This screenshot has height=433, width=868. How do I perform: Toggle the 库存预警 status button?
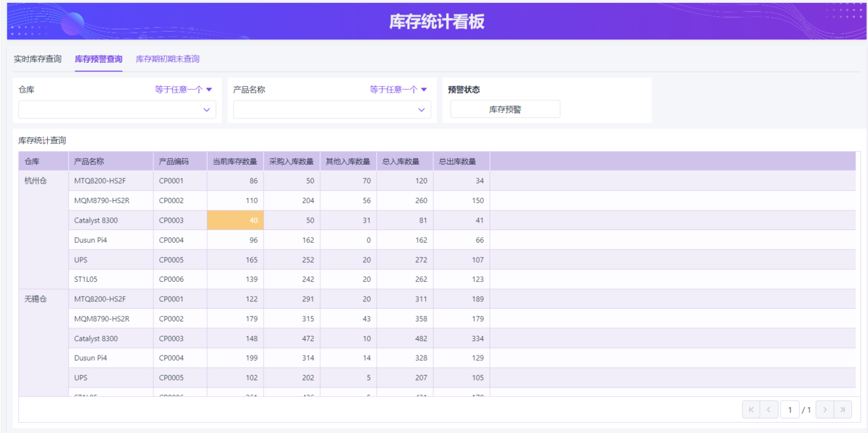(505, 110)
